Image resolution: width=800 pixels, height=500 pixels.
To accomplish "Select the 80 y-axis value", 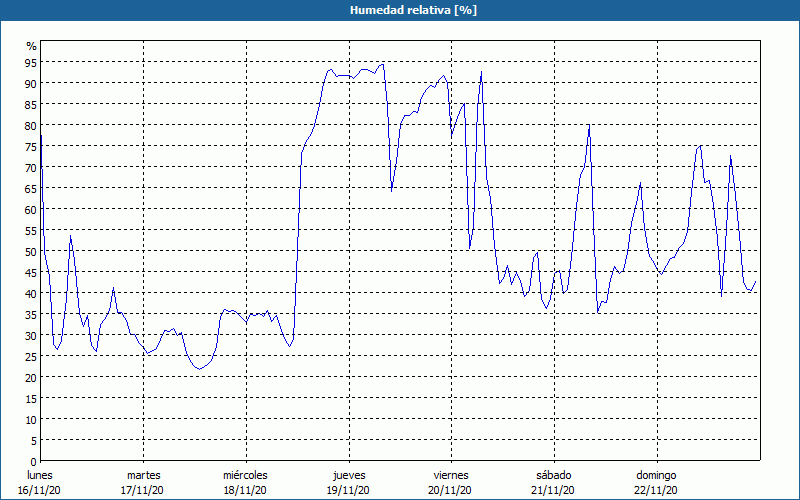I will click(31, 126).
